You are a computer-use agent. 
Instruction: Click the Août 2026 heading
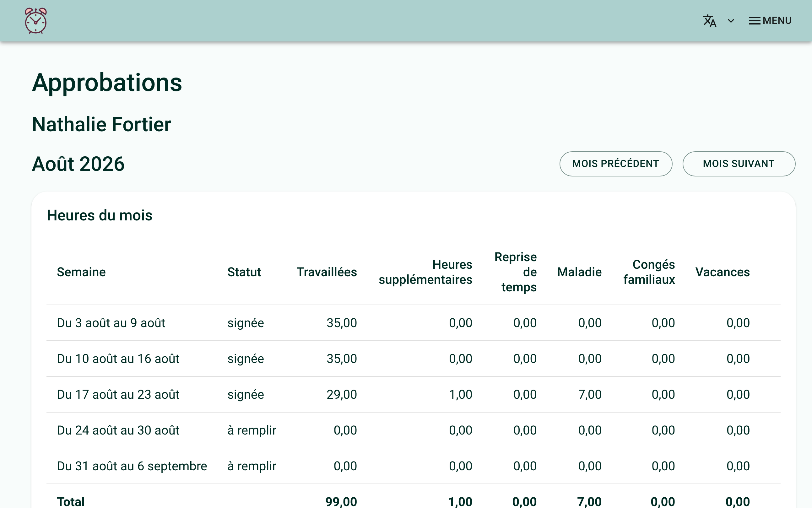tap(78, 164)
